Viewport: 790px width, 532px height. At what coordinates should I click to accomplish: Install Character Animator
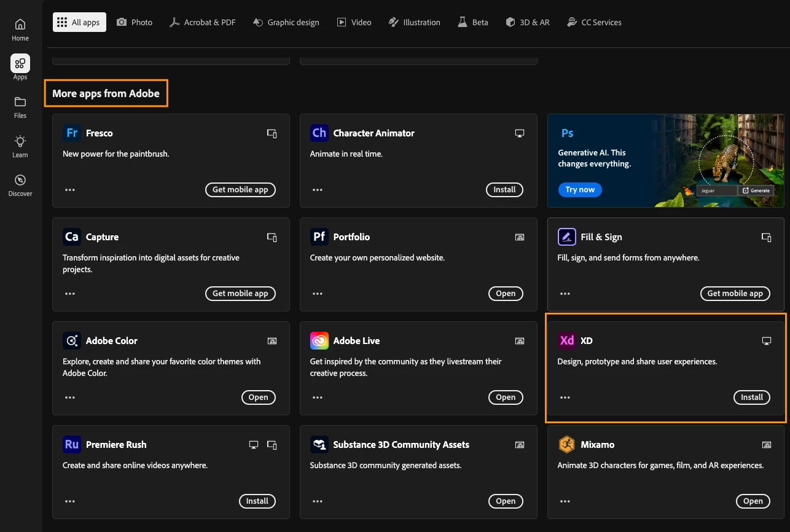pos(505,190)
